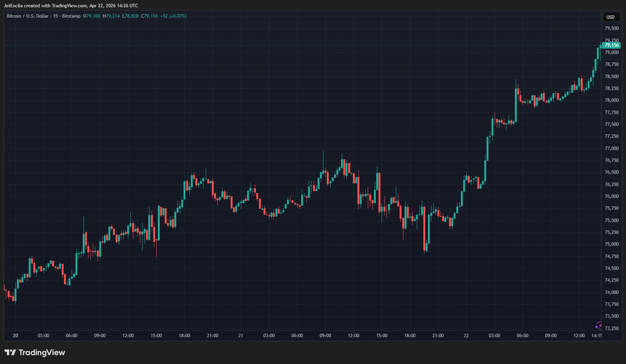The height and width of the screenshot is (364, 626).
Task: Click the Bitstamp exchange label
Action: point(71,16)
